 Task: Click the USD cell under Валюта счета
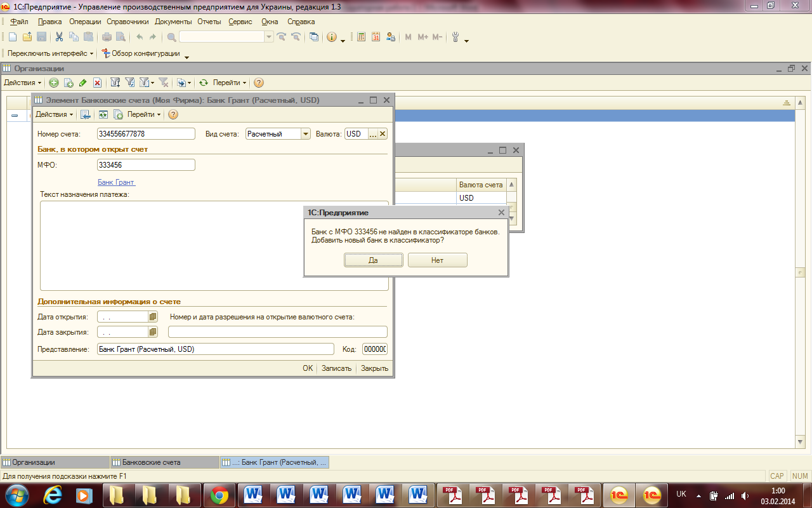481,197
